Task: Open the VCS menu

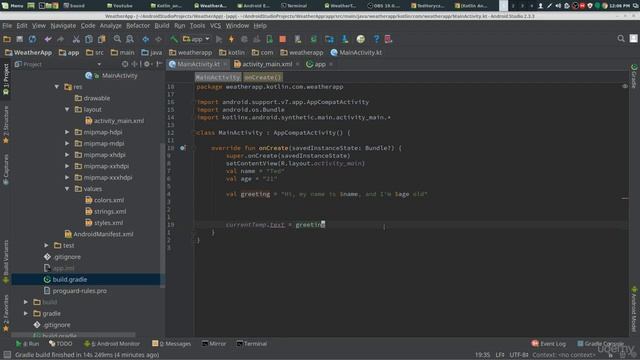Action: [x=216, y=26]
